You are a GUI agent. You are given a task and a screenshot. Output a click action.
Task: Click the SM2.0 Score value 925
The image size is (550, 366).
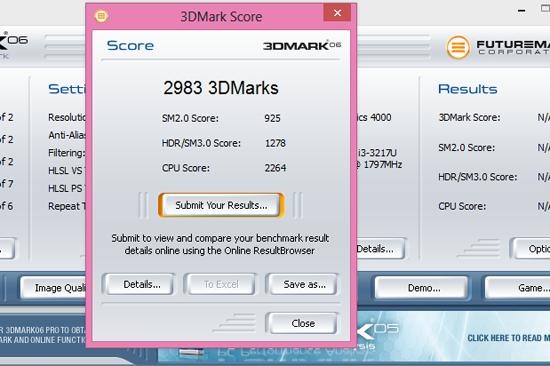tap(272, 118)
